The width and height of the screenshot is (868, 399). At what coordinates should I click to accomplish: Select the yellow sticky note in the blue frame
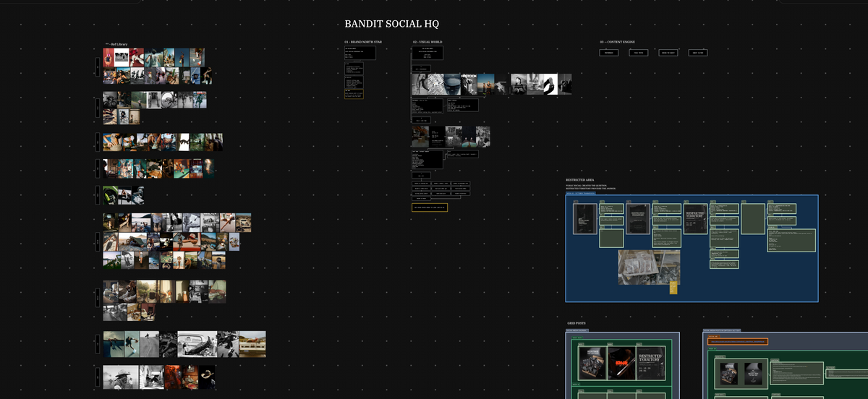coord(673,288)
